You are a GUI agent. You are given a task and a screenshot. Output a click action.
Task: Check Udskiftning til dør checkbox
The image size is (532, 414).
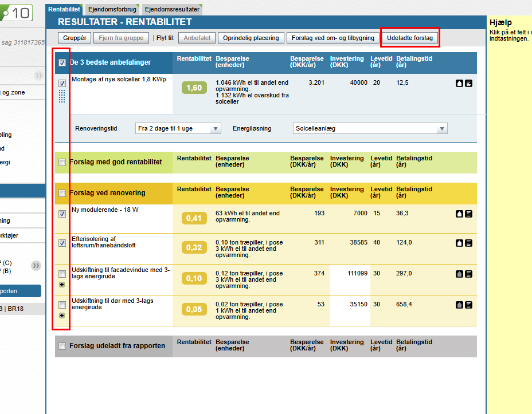point(62,305)
